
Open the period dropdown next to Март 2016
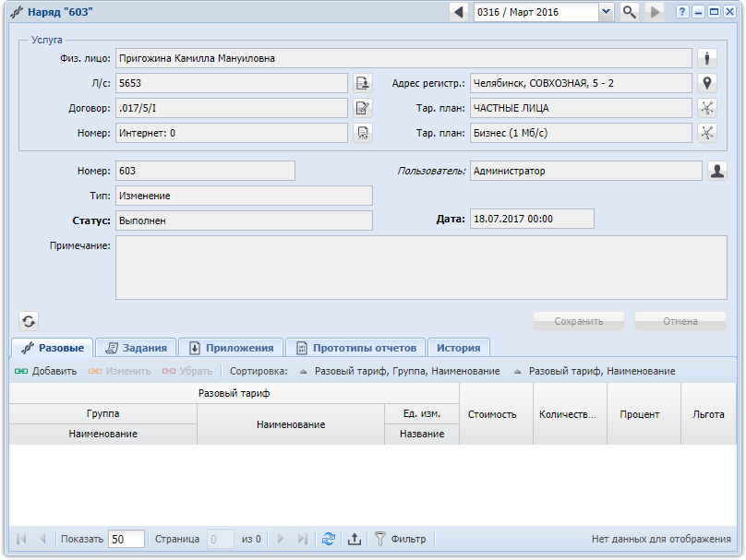(x=606, y=12)
